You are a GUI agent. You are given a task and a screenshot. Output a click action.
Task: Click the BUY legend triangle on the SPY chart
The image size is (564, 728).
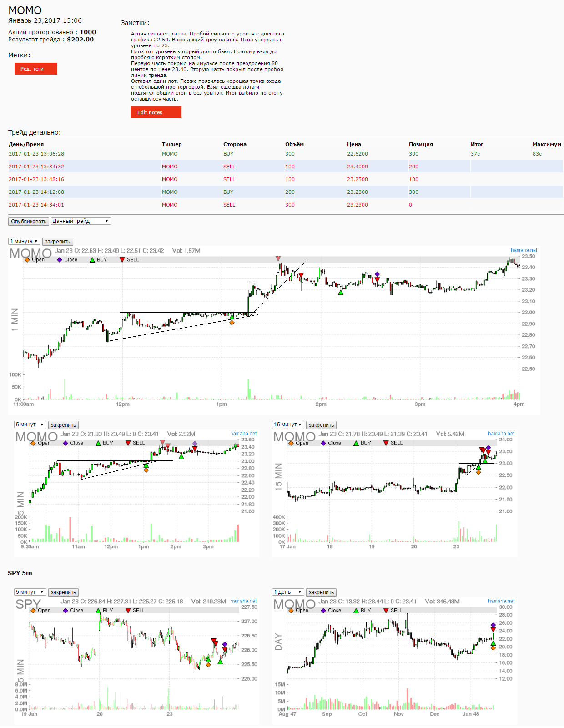click(x=98, y=611)
